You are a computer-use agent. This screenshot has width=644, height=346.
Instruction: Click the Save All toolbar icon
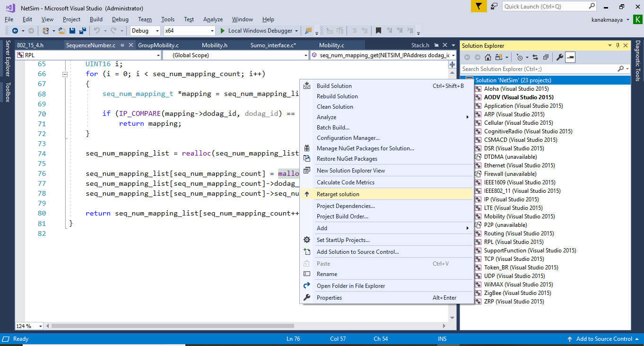[83, 31]
